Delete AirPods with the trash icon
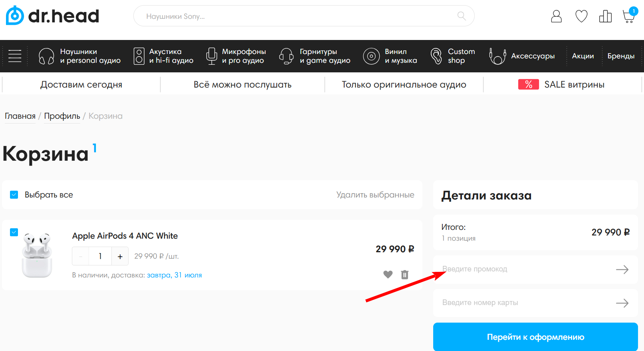 [404, 275]
